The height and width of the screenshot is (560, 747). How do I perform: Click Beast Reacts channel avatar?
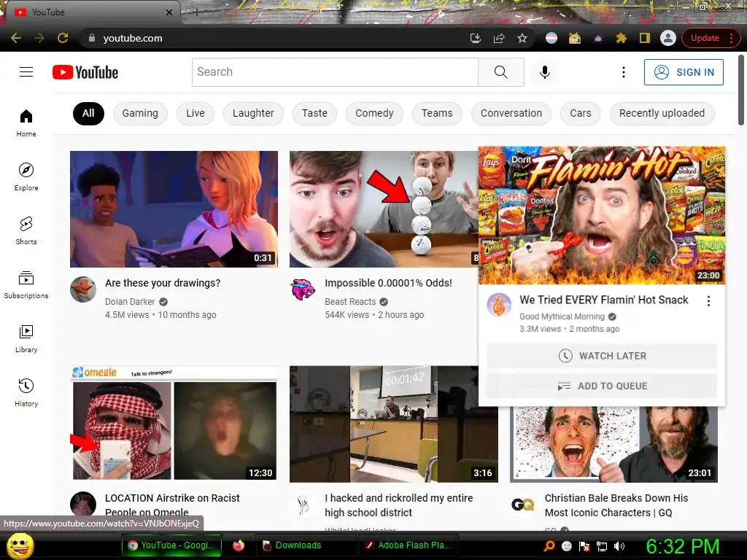[x=303, y=289]
